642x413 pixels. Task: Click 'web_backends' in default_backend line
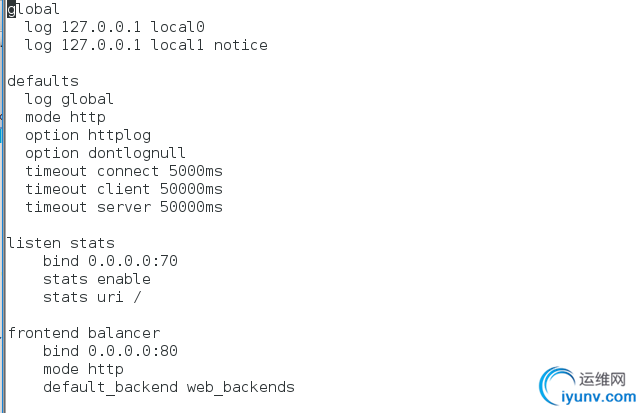(x=241, y=387)
